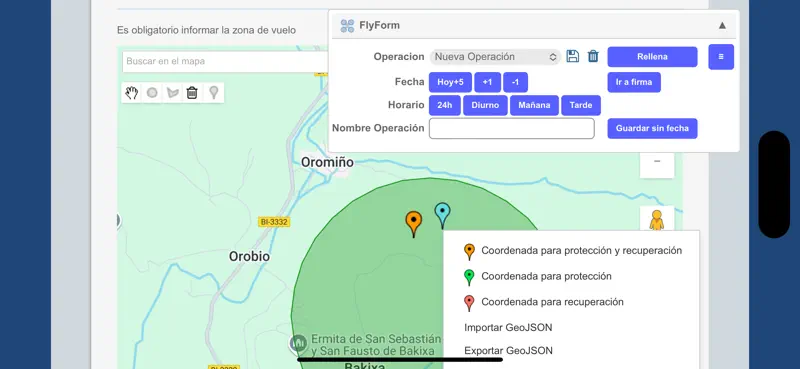Screen dimensions: 800x369
Task: Click the 'BI-3332' road badge
Action: (274, 222)
